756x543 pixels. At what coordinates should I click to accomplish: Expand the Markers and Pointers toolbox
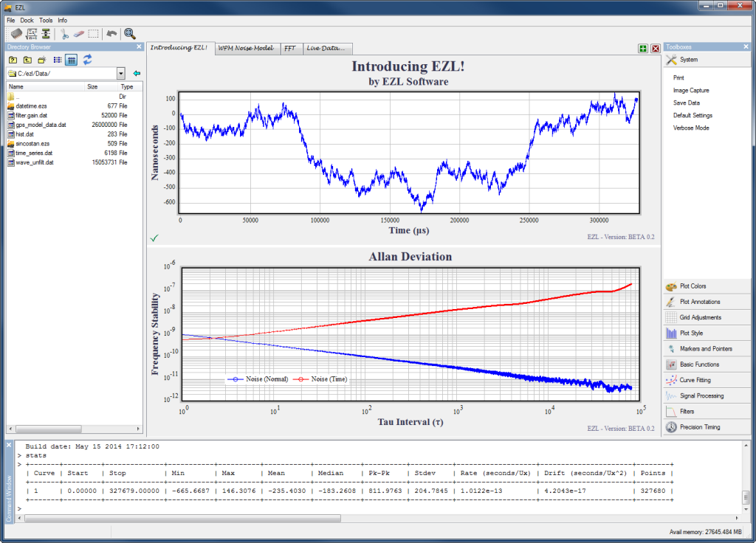coord(707,349)
